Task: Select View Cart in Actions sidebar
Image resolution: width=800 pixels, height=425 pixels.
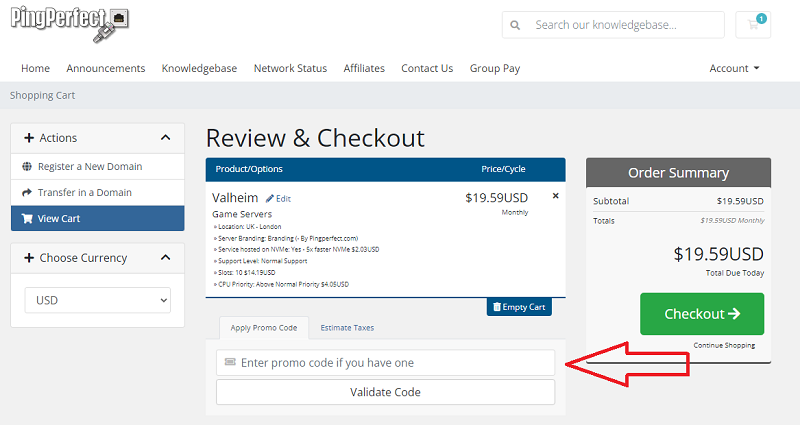Action: coord(97,218)
